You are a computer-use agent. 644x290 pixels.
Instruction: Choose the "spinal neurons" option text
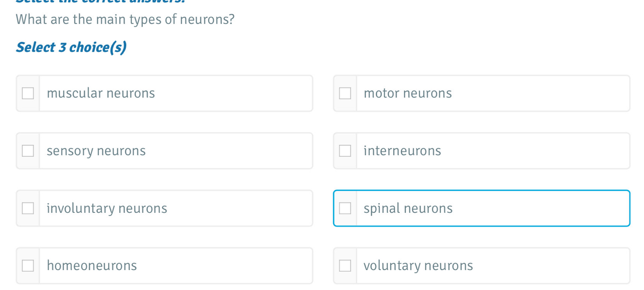[x=408, y=209]
